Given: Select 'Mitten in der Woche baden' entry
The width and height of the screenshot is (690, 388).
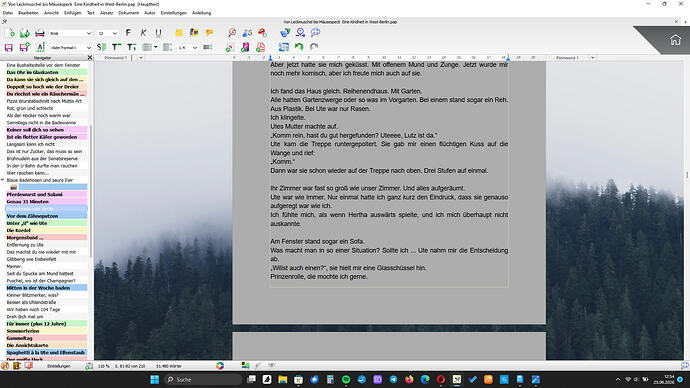Looking at the screenshot, I should point(46,288).
